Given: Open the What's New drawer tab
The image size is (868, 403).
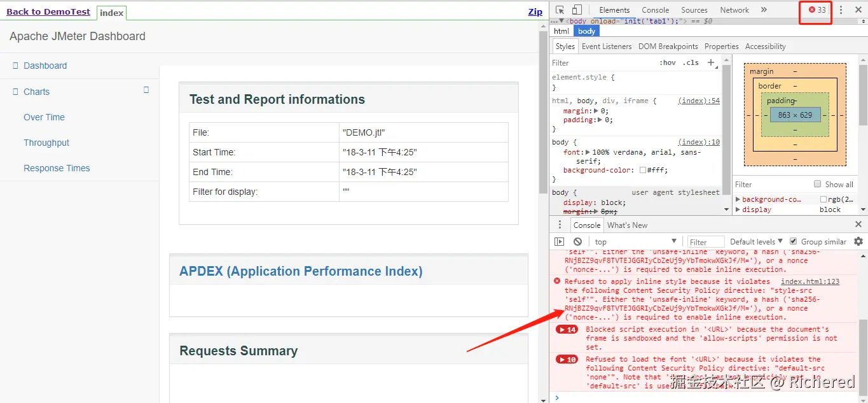Looking at the screenshot, I should 627,225.
